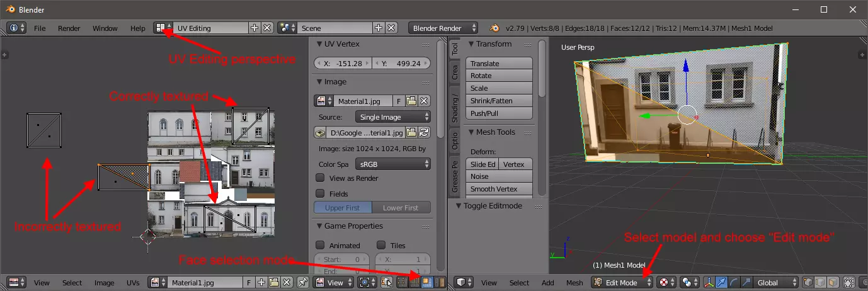Open the Edit Mode dropdown

click(x=622, y=283)
